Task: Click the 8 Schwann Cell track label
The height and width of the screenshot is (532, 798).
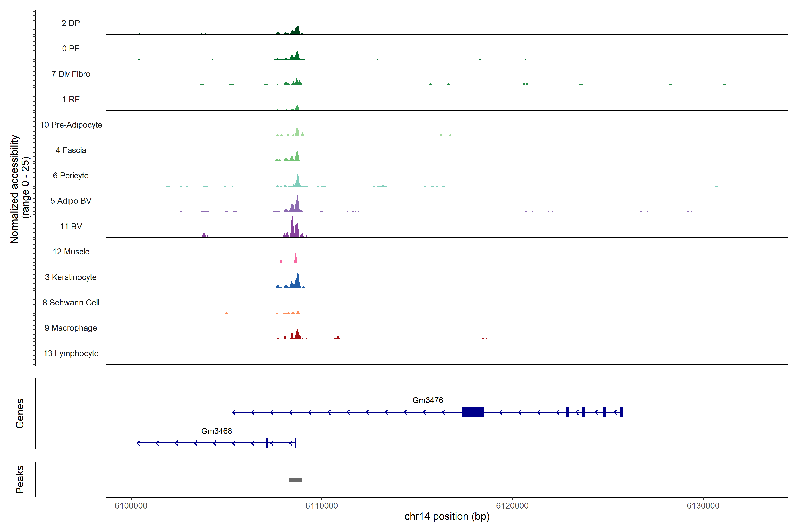Action: pyautogui.click(x=70, y=303)
